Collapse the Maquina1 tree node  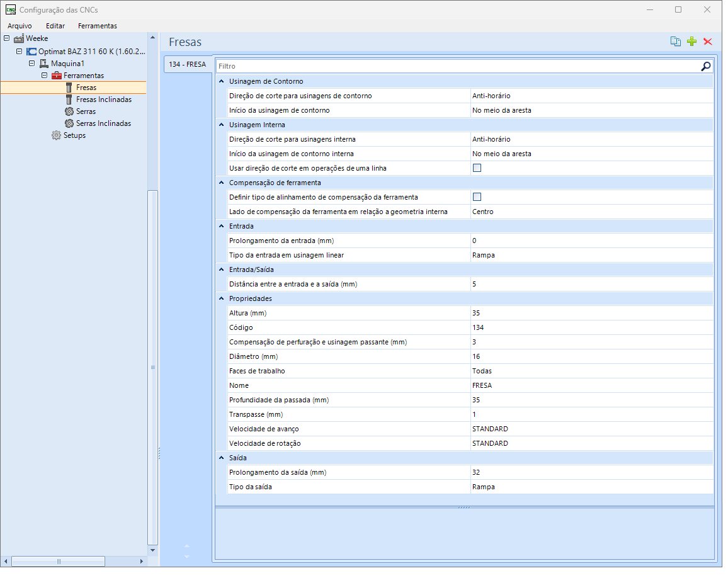31,63
